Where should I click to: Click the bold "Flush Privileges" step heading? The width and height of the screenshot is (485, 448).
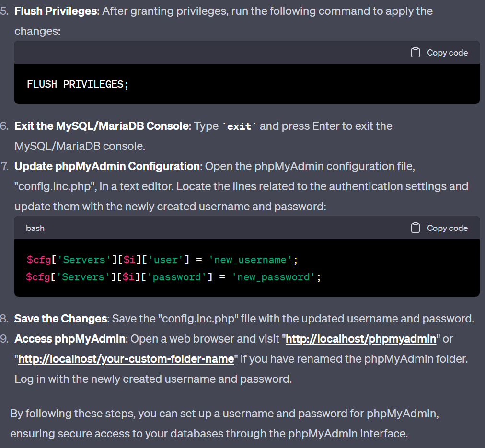pos(56,11)
